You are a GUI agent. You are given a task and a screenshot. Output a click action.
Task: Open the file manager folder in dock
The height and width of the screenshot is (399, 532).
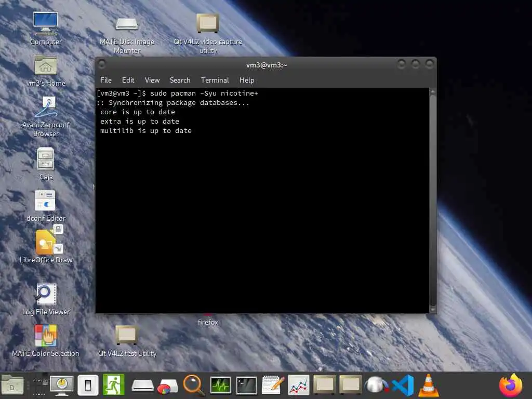[x=12, y=385]
